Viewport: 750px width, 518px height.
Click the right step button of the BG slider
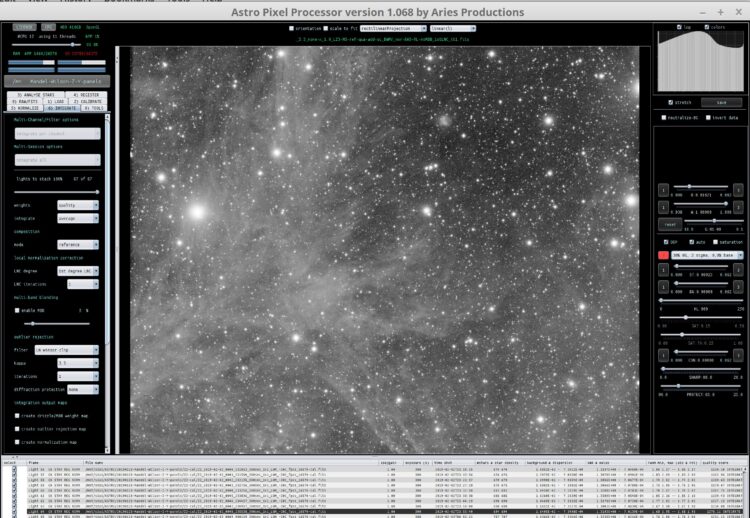tap(738, 287)
